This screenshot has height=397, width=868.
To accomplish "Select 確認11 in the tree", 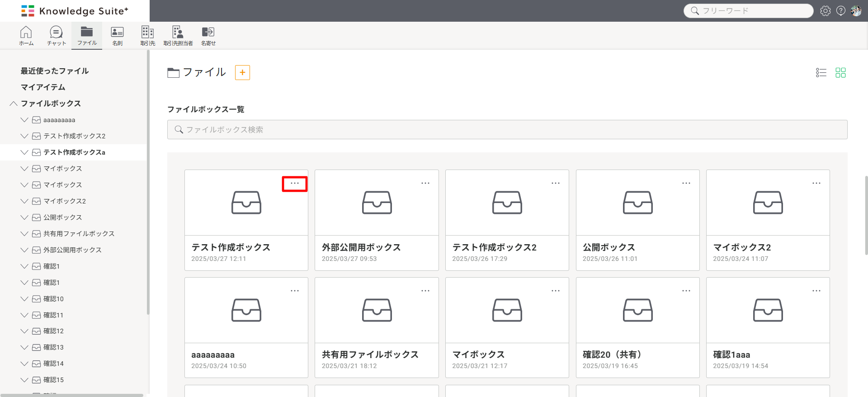I will click(x=53, y=315).
